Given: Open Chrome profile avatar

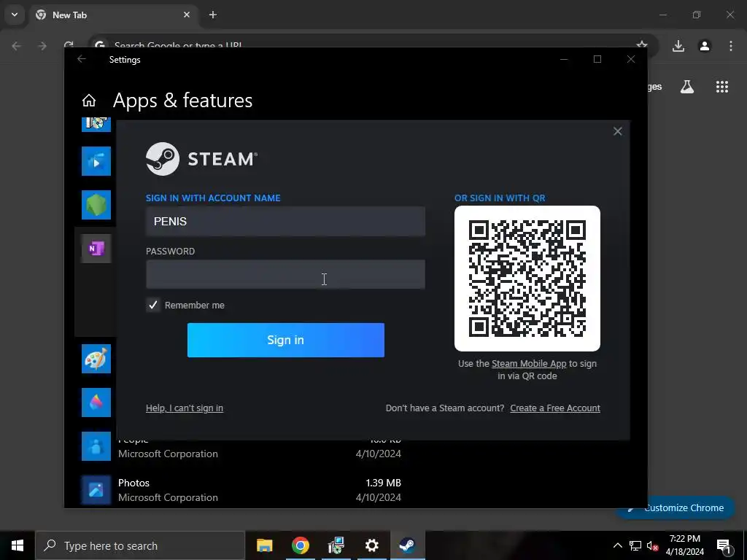Looking at the screenshot, I should click(705, 46).
